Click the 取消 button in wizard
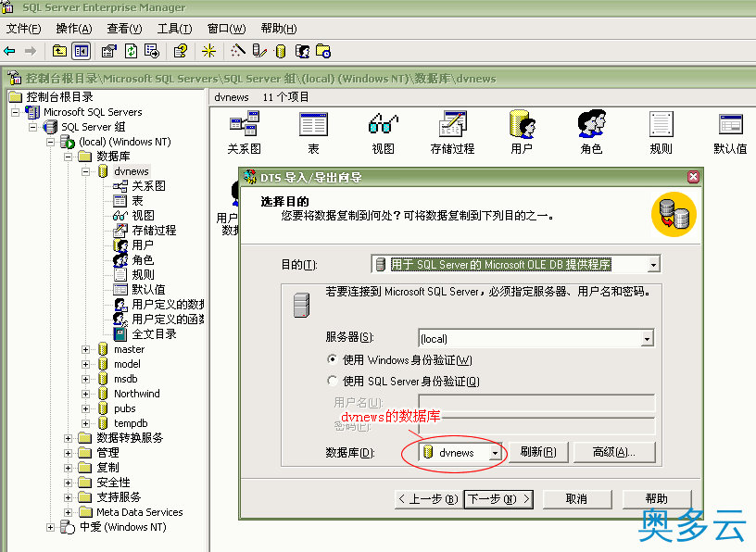Screen dimensions: 756x552 click(x=576, y=499)
